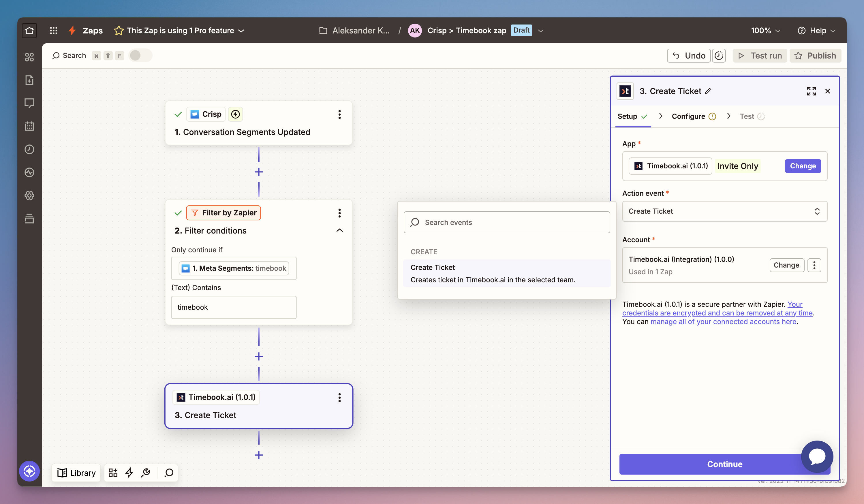Click the canvas search magnifier in bottom toolbar

tap(169, 473)
